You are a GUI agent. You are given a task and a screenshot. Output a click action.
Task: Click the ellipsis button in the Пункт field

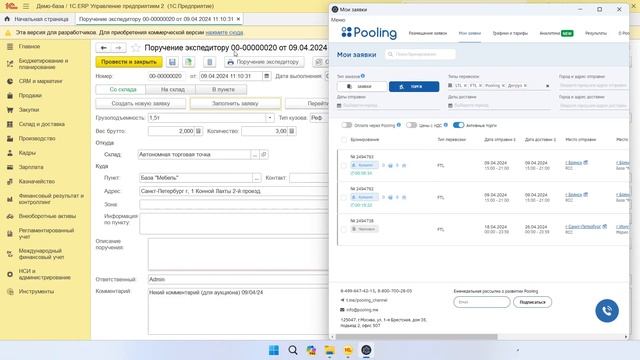click(x=256, y=178)
